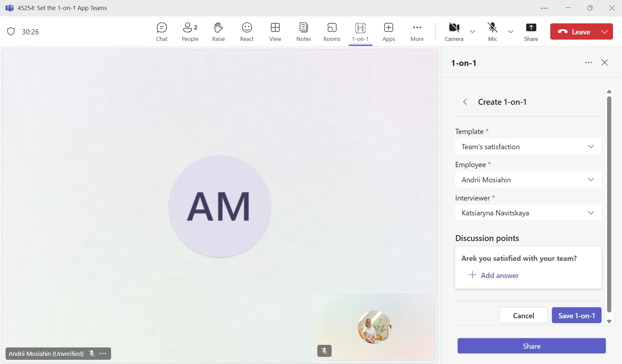Open the More actions menu
Screen dimensions: 622x364
[417, 32]
